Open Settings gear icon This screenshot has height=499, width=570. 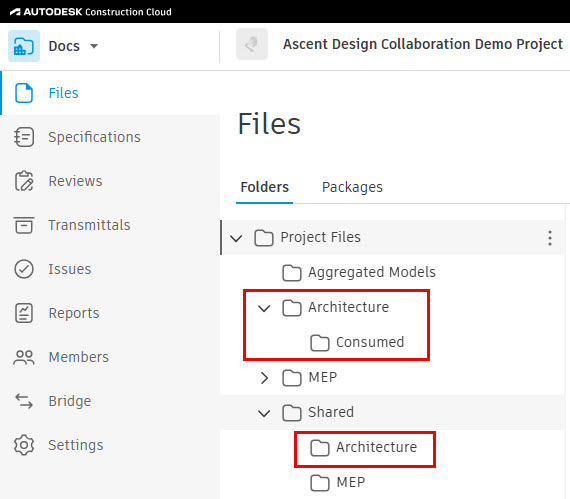coord(24,445)
